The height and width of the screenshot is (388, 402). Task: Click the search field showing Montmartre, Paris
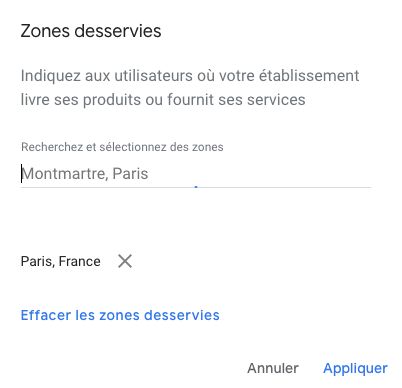[196, 174]
